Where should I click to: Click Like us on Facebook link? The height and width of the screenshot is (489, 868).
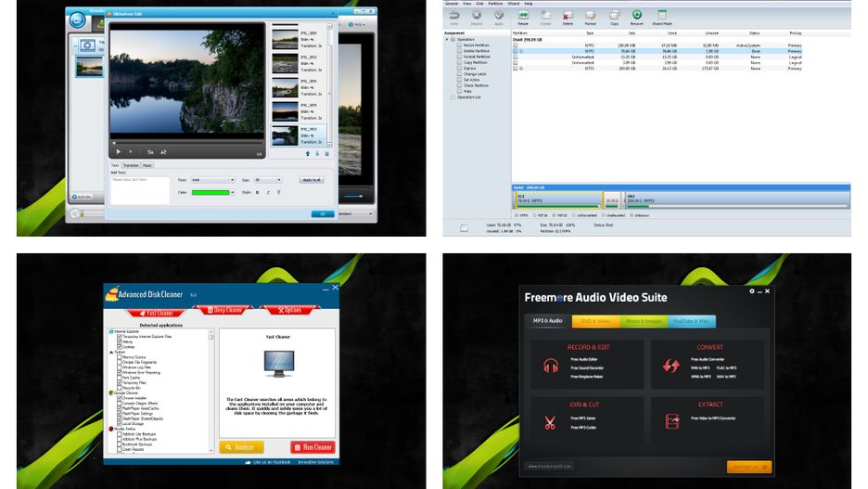[268, 462]
